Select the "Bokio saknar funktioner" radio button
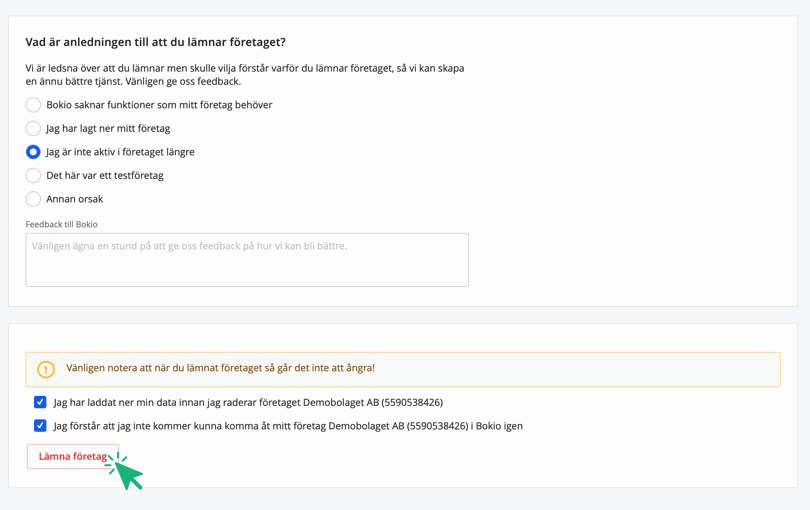Viewport: 810px width, 510px height. [x=33, y=105]
